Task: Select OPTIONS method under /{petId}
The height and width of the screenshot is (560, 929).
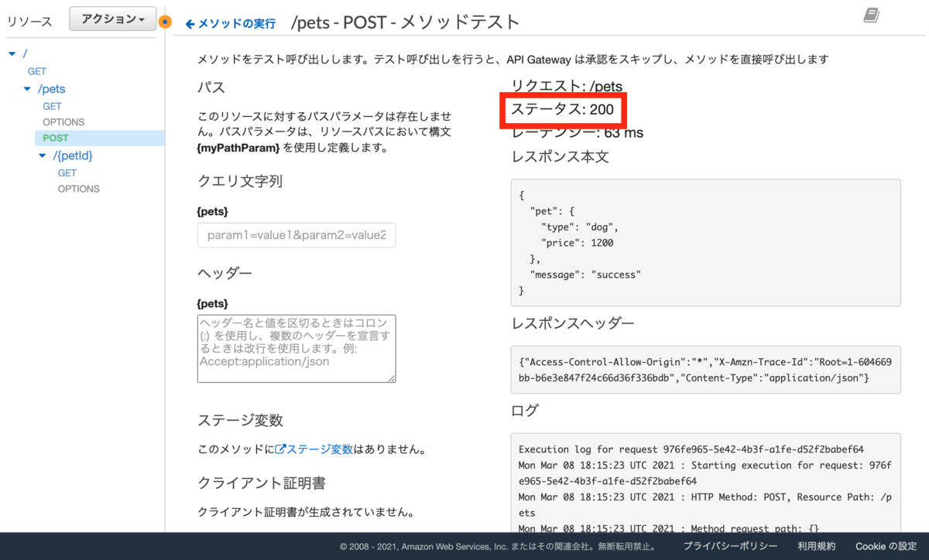Action: pyautogui.click(x=79, y=189)
